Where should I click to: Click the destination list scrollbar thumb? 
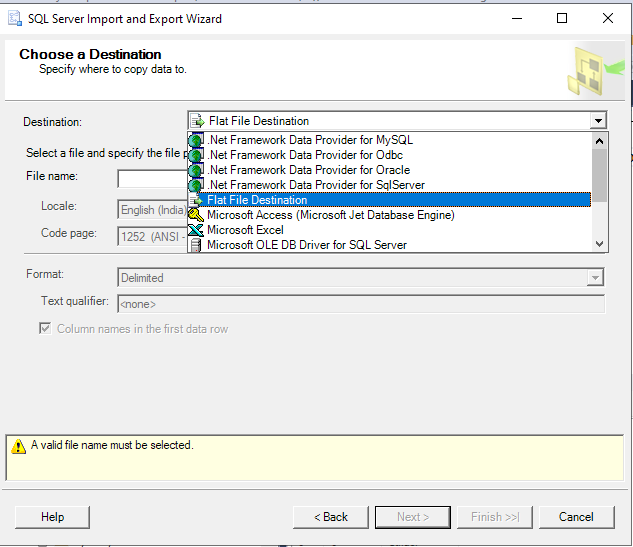coord(599,175)
